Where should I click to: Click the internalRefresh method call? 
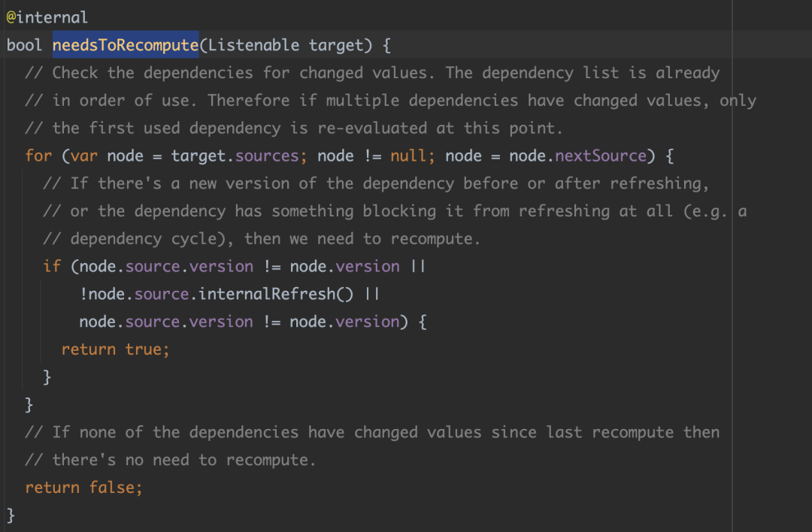267,294
